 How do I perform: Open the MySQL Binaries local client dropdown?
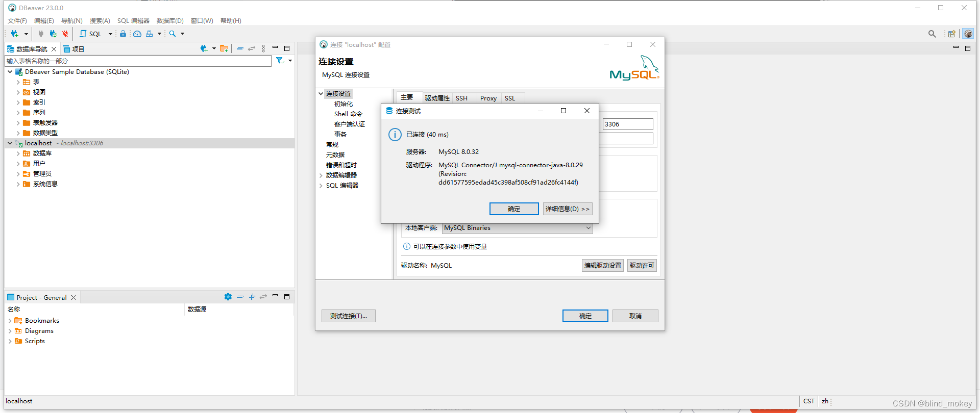tap(518, 228)
